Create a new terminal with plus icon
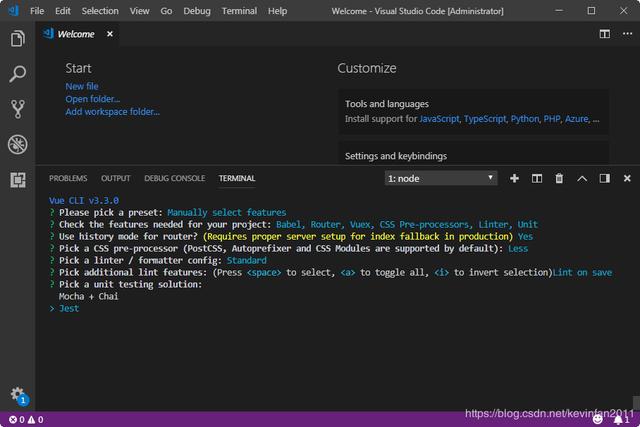640x427 pixels. [x=514, y=178]
